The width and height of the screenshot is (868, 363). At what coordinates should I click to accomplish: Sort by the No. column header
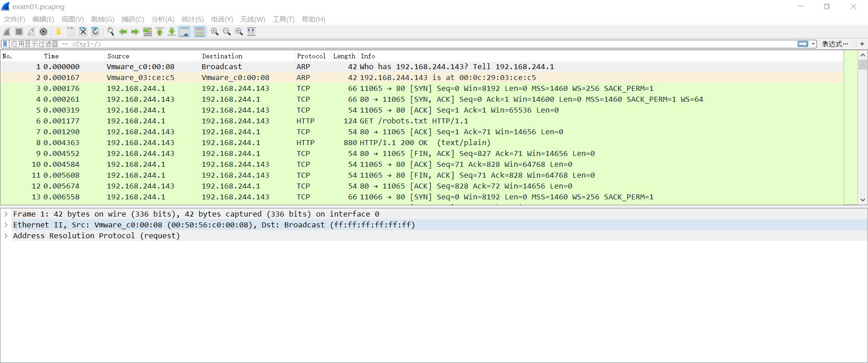click(x=21, y=56)
